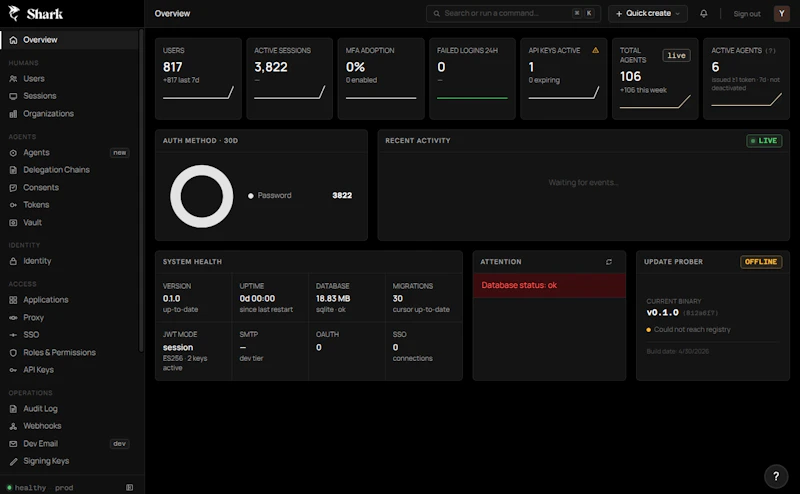The height and width of the screenshot is (494, 800).
Task: Click the SSO sidebar icon
Action: [13, 335]
